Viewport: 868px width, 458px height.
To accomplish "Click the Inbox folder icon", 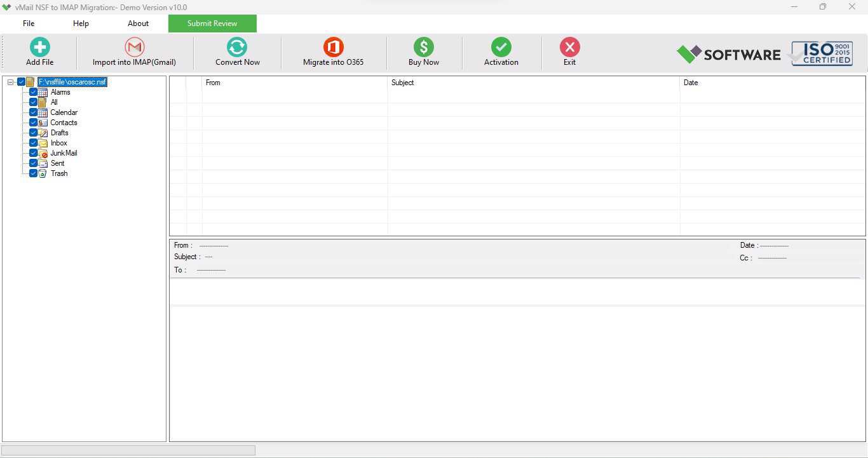I will pyautogui.click(x=43, y=143).
